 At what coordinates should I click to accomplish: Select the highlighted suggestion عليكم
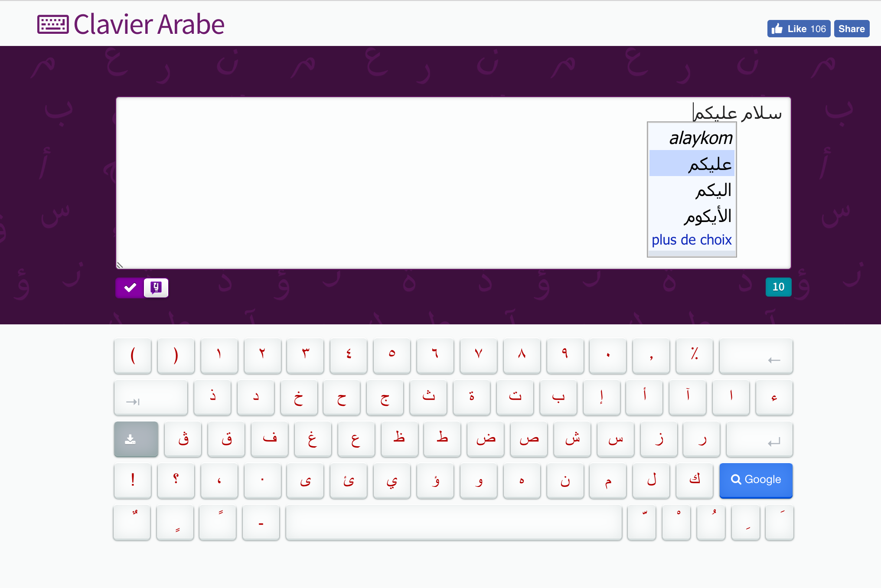[712, 164]
